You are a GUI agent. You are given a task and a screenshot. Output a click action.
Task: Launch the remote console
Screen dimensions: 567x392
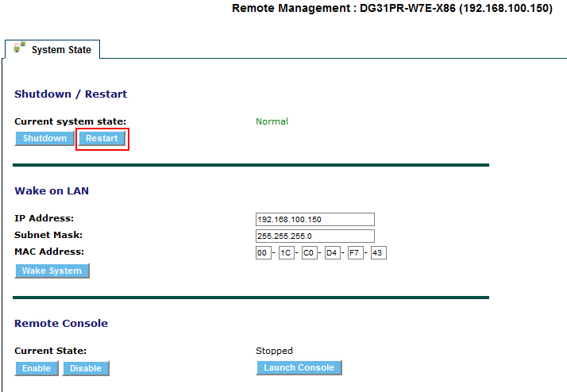(x=299, y=368)
